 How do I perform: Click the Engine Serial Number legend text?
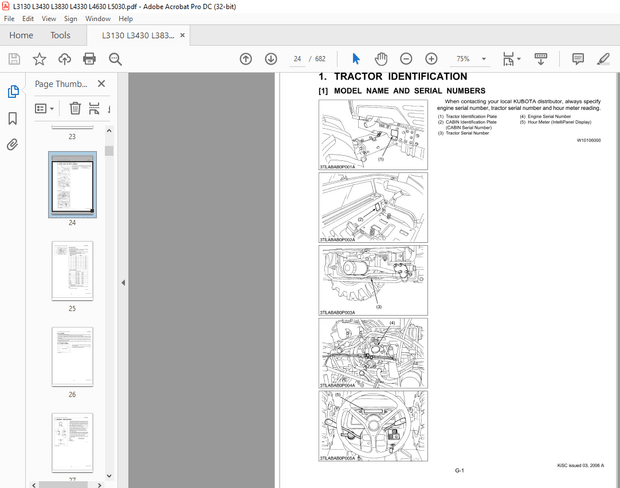coord(549,116)
